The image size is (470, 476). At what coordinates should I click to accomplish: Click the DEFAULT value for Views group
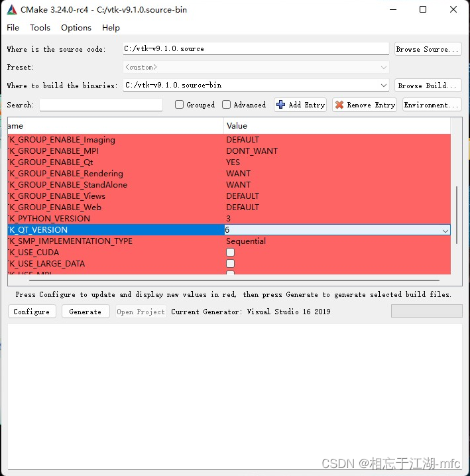(x=243, y=196)
